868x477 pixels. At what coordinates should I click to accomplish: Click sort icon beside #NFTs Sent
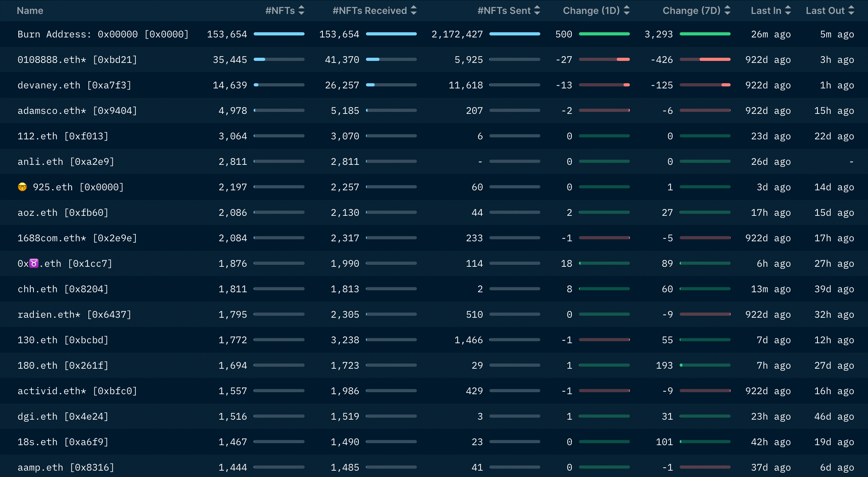[537, 11]
